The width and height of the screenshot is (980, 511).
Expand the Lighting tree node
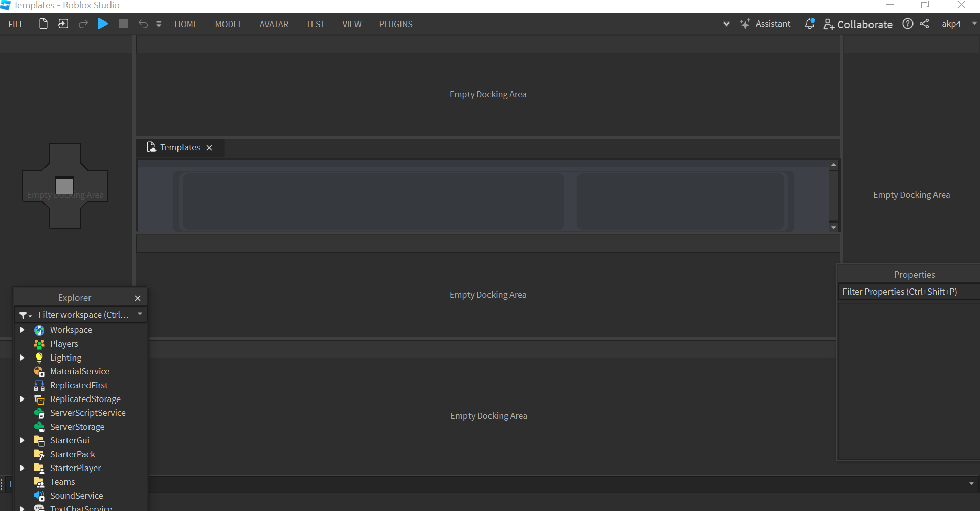coord(23,358)
